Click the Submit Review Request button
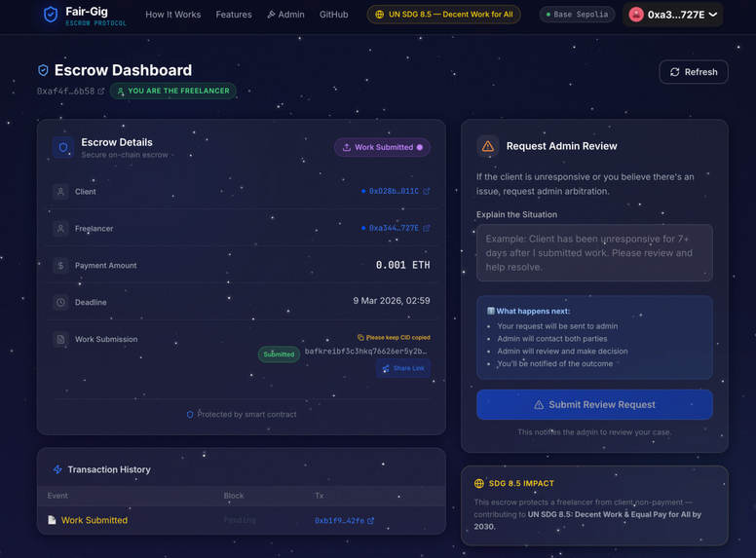This screenshot has width=756, height=558. (x=594, y=405)
